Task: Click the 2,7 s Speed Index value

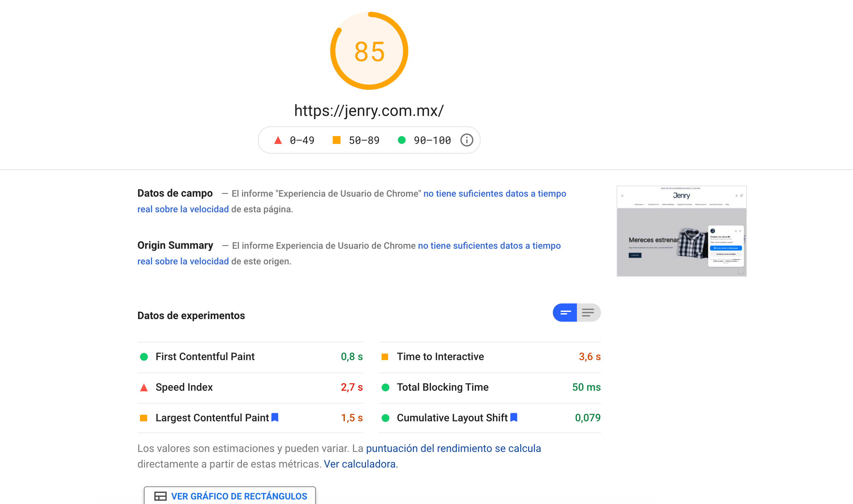Action: pos(352,387)
